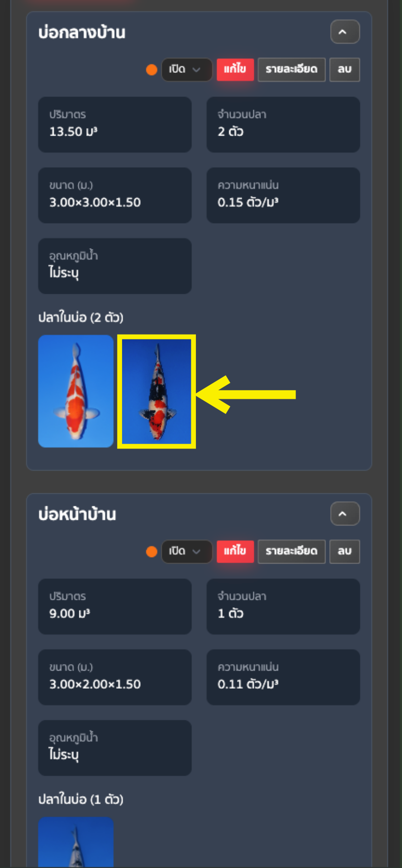The height and width of the screenshot is (868, 402).
Task: Delete บ่อกลางบ้าน with the ลบ button
Action: click(345, 69)
